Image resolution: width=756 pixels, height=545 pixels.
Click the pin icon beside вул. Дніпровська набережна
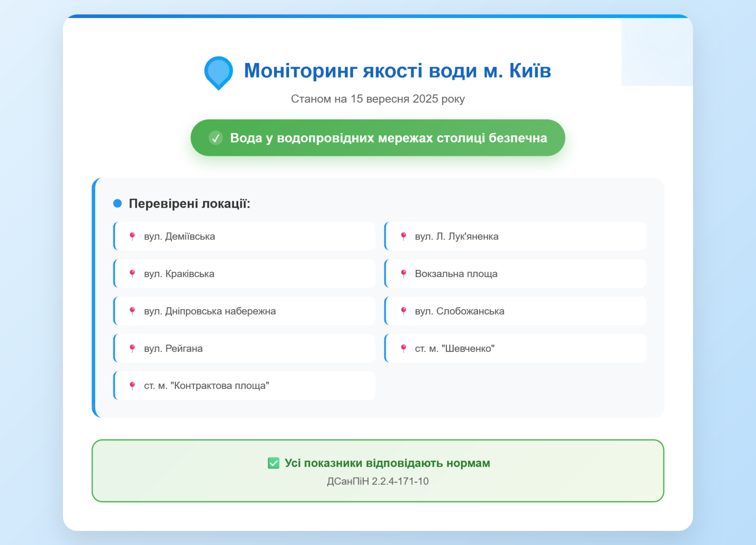pos(132,311)
